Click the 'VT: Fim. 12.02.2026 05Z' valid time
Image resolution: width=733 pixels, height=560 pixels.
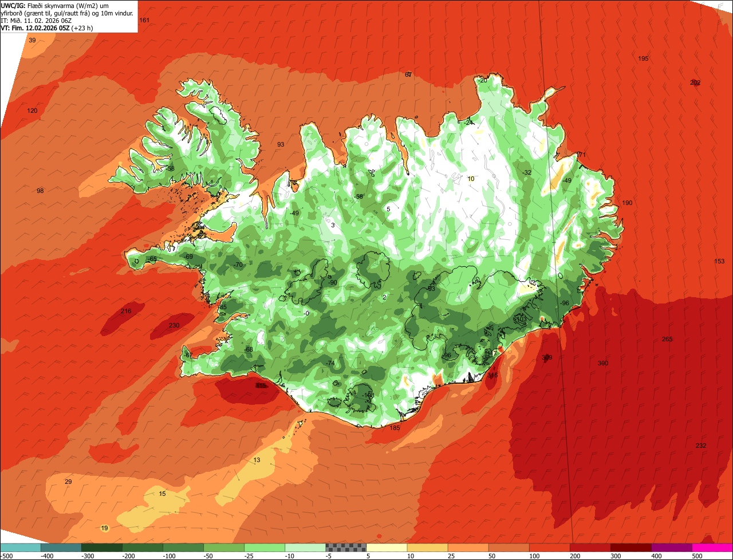pyautogui.click(x=34, y=27)
